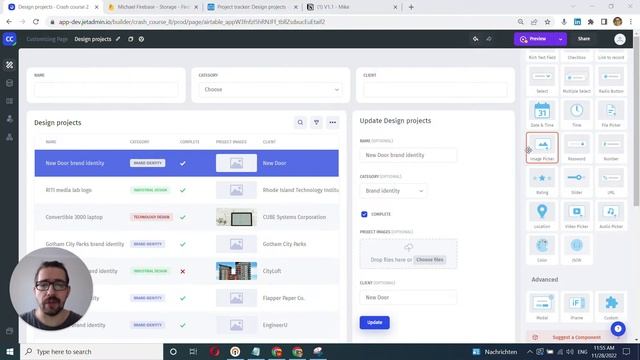Click the Name filter input field
The image size is (640, 360).
[x=106, y=90]
